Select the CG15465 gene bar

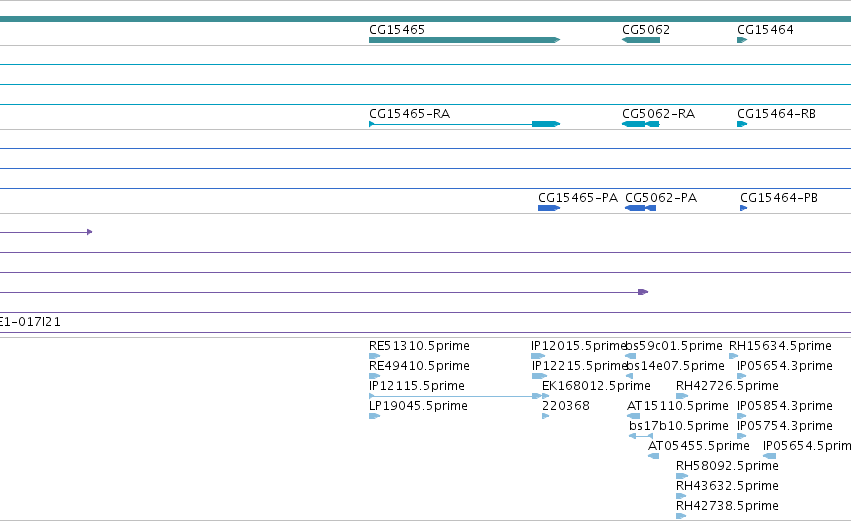465,40
